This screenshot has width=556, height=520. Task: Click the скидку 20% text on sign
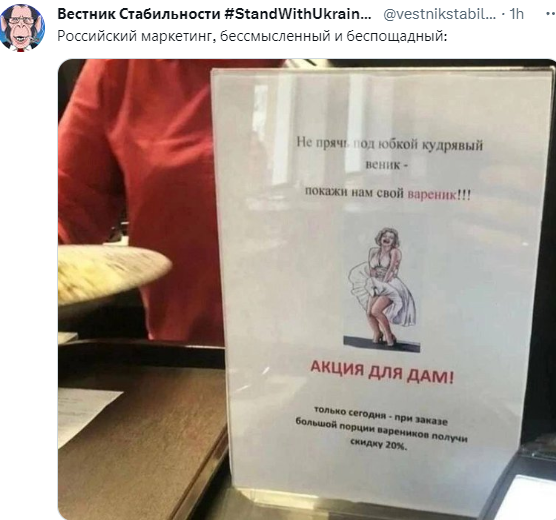tap(379, 444)
